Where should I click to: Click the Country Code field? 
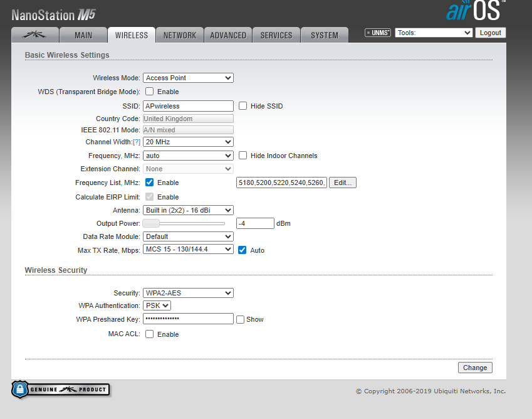tap(188, 119)
